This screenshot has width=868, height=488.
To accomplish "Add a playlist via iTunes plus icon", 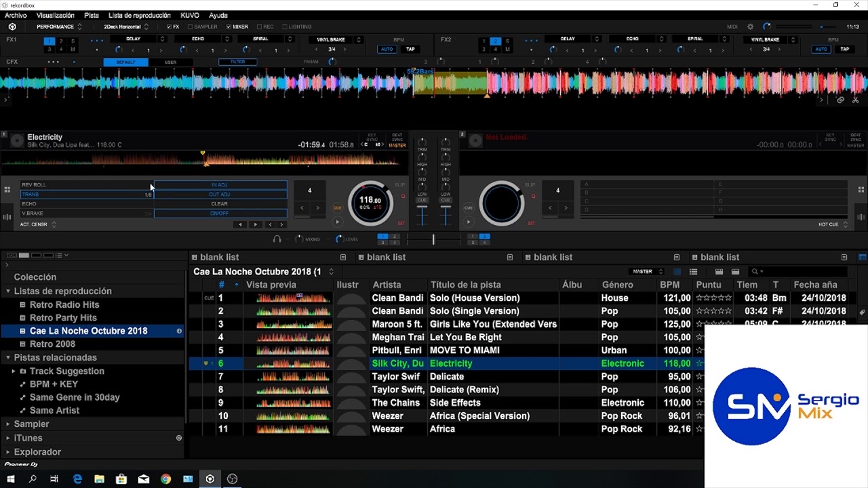I will coord(179,438).
